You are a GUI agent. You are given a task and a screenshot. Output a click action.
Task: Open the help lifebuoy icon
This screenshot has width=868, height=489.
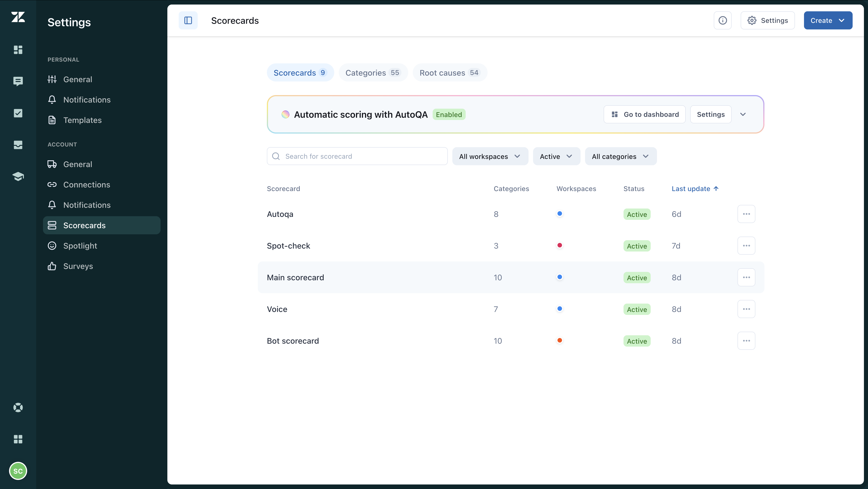(x=18, y=407)
